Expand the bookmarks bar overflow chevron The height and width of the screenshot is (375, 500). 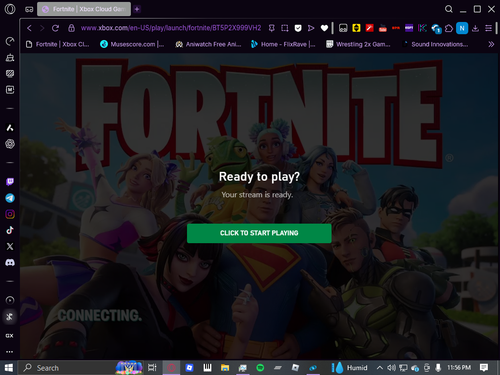[491, 44]
